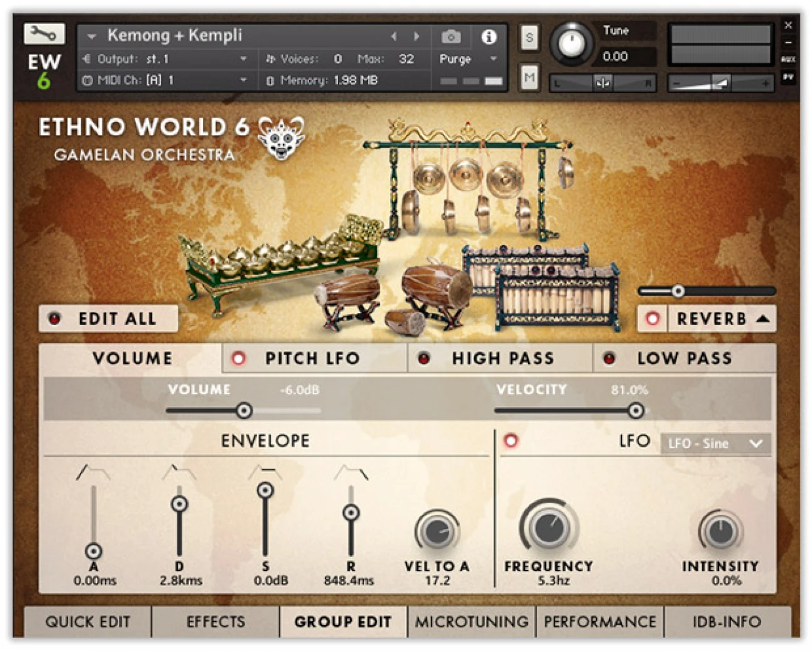Select the next instrument arrow

point(417,37)
